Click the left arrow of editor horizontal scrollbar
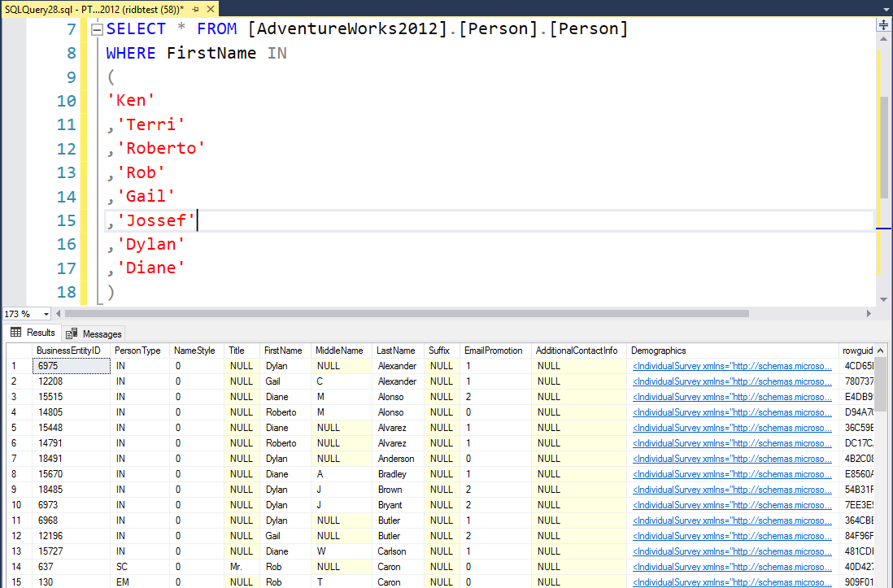The image size is (893, 588). pyautogui.click(x=59, y=314)
